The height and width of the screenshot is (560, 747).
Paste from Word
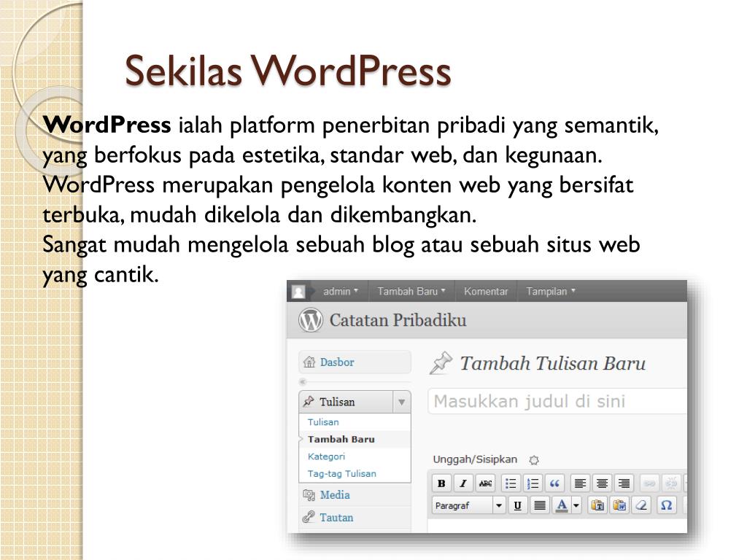pos(619,505)
